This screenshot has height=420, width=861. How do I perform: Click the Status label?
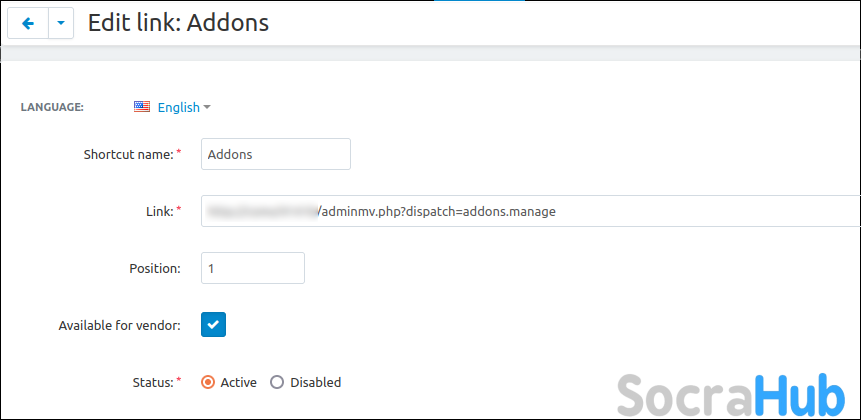point(153,382)
